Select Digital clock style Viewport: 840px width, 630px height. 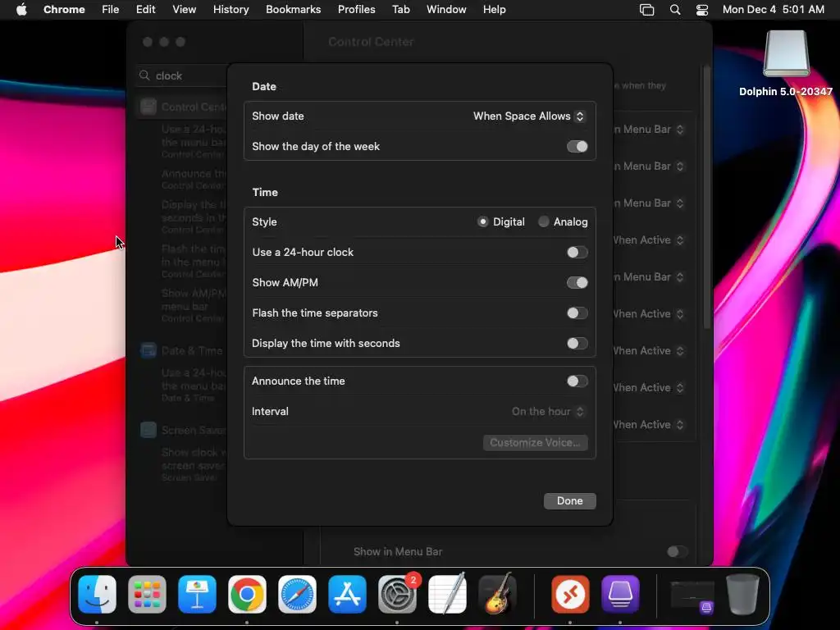point(482,221)
